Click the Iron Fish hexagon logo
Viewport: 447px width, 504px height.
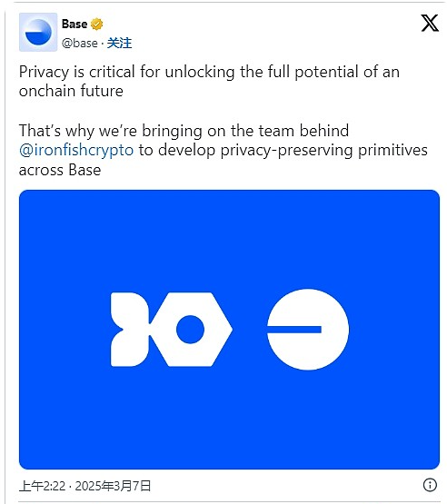[191, 330]
